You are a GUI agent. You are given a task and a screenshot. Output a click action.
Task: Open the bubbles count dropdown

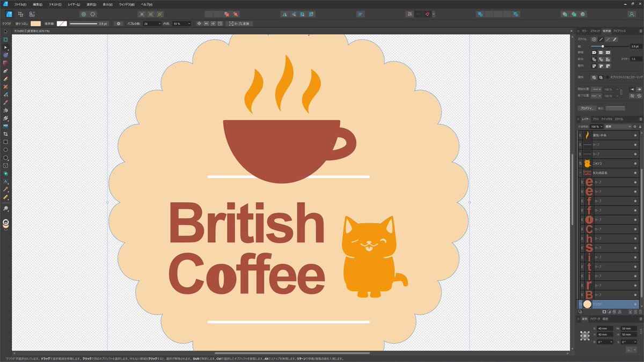[160, 24]
